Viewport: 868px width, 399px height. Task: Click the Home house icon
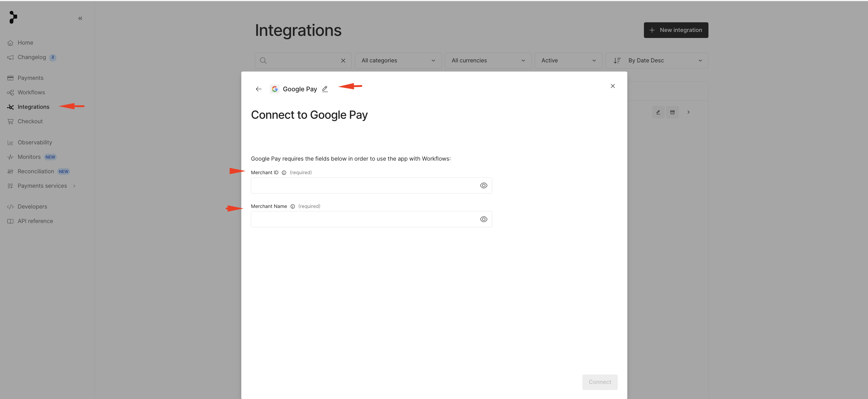(11, 43)
